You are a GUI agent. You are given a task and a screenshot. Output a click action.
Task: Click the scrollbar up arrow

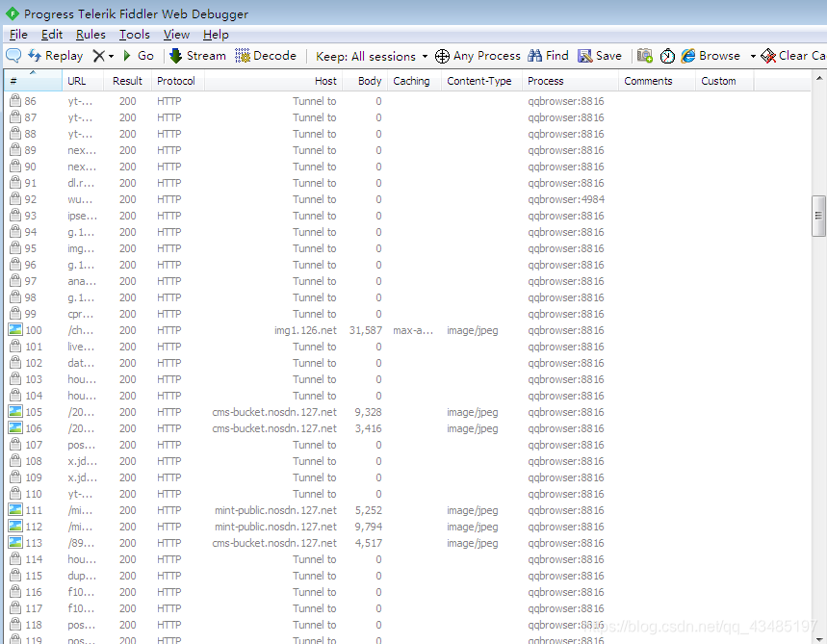pos(819,78)
